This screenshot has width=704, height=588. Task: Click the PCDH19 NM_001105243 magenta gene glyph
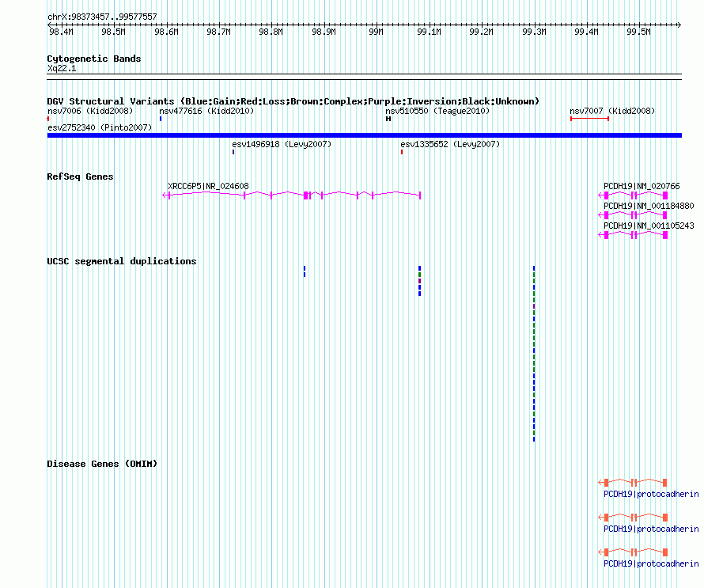tap(633, 235)
